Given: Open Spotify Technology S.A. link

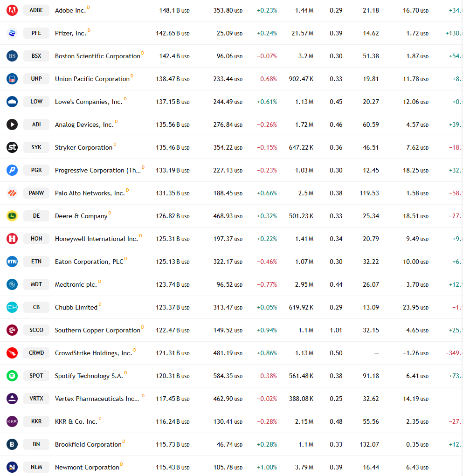Looking at the screenshot, I should [x=89, y=376].
